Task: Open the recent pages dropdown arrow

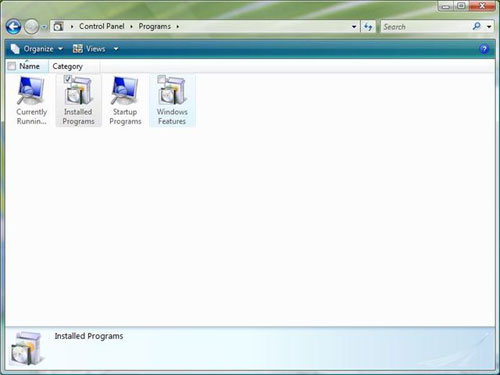Action: 44,27
